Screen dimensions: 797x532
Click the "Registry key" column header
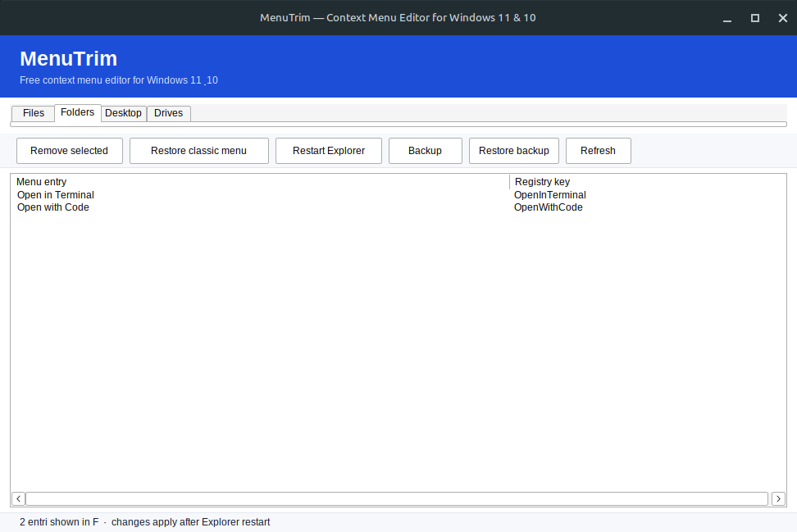click(648, 182)
